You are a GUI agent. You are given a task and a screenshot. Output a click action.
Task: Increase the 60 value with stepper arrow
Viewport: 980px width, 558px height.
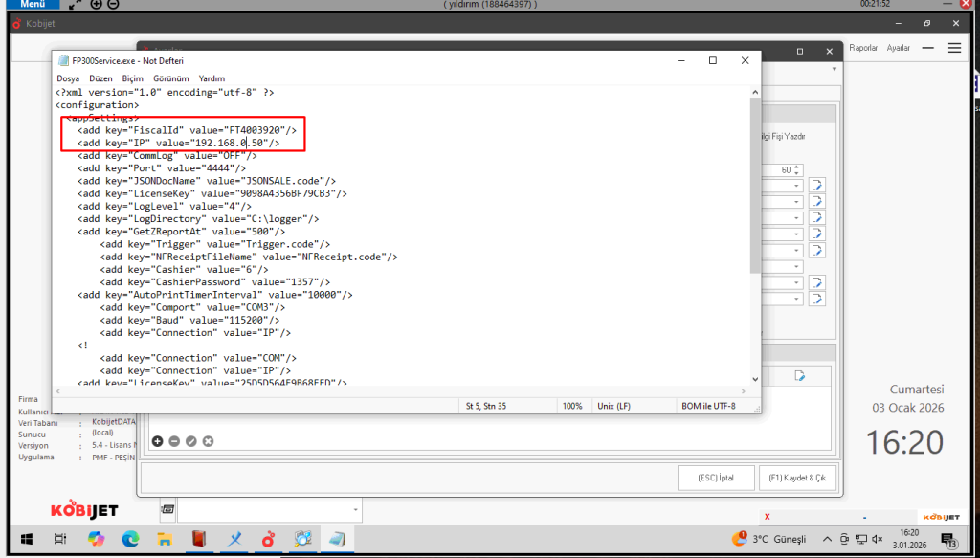(x=798, y=167)
